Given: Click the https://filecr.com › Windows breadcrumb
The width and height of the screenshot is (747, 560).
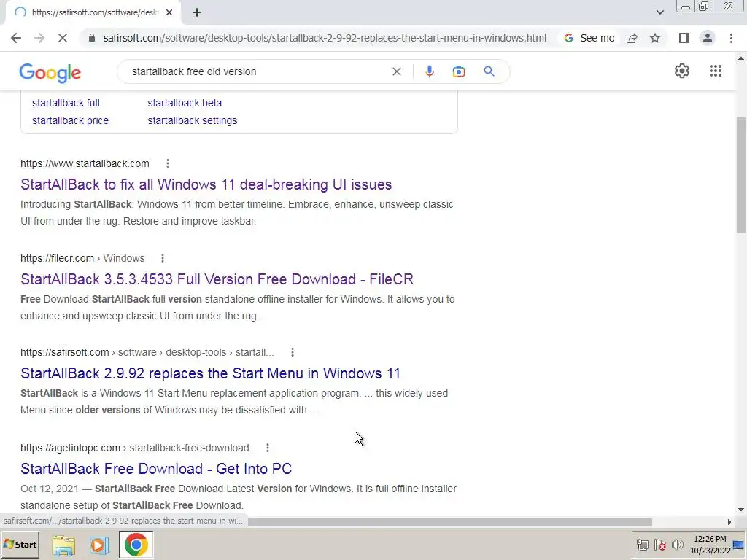Looking at the screenshot, I should click(x=82, y=258).
